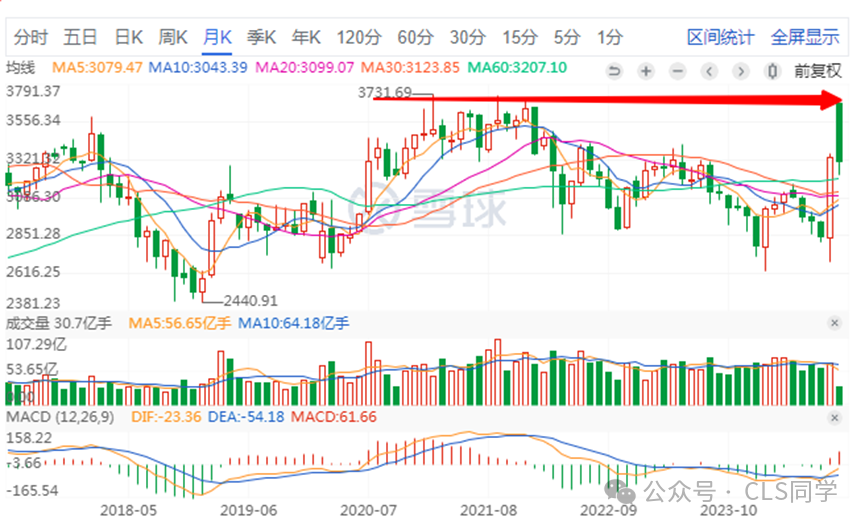Open the 前复权 price adjustment dropdown
The height and width of the screenshot is (526, 865).
pyautogui.click(x=819, y=71)
